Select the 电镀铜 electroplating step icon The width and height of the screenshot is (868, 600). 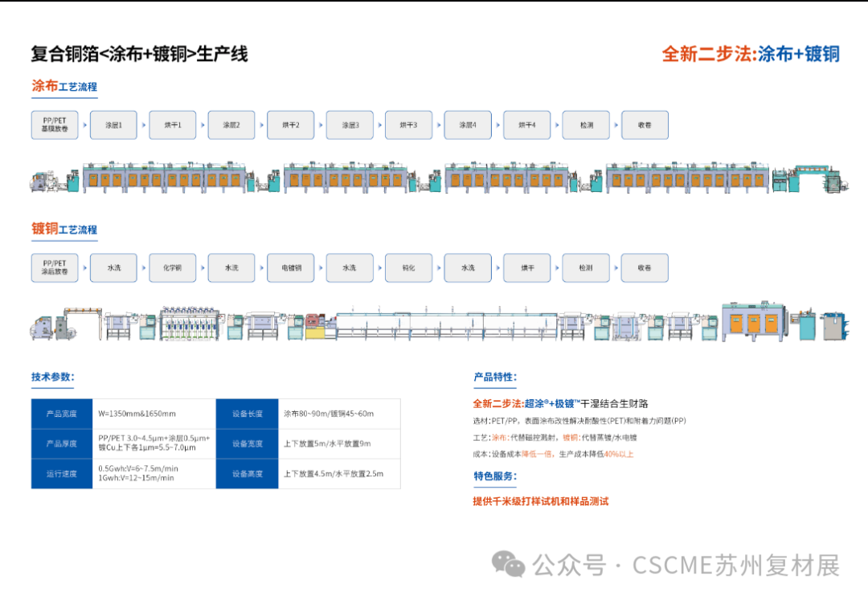point(290,267)
